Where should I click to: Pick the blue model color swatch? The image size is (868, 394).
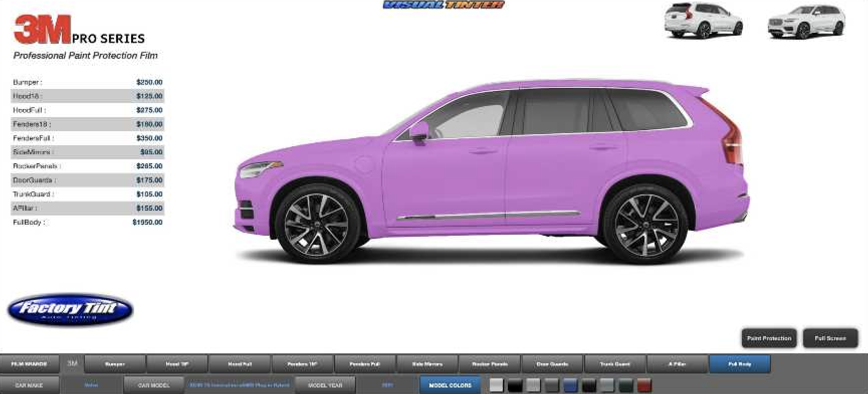pos(570,385)
